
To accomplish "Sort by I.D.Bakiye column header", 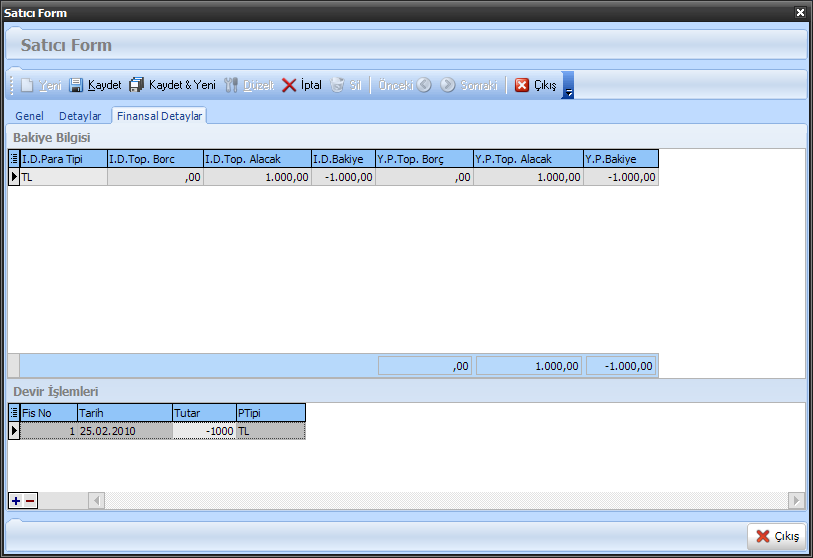I will click(x=342, y=158).
